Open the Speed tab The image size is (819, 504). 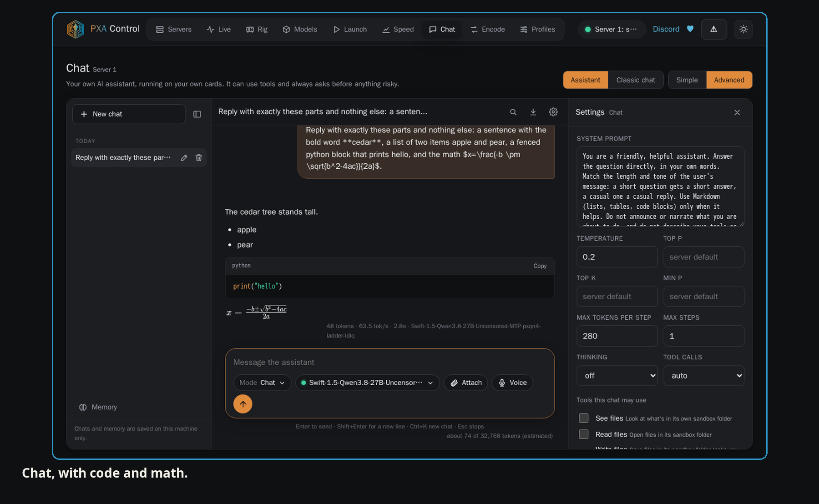[x=398, y=29]
